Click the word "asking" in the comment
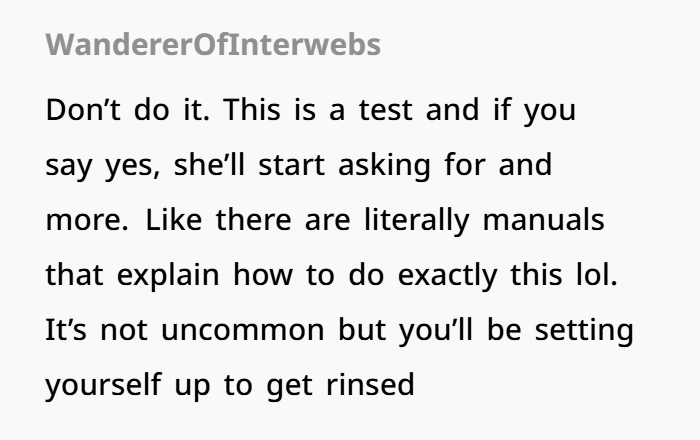 coord(384,166)
